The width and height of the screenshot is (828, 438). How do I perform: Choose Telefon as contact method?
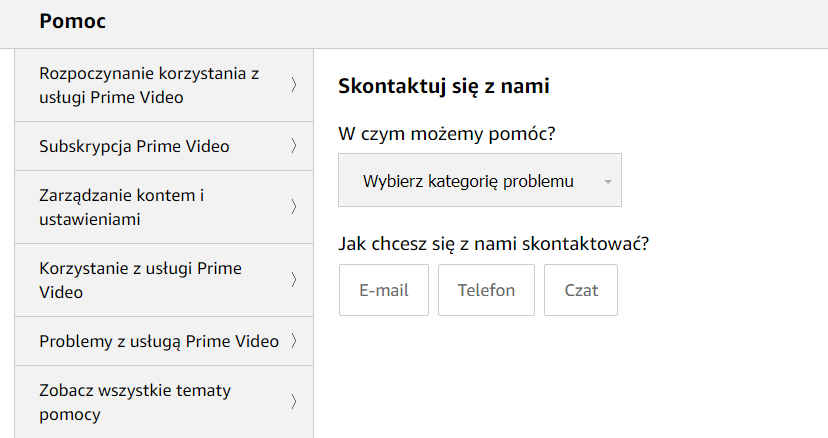[x=486, y=290]
